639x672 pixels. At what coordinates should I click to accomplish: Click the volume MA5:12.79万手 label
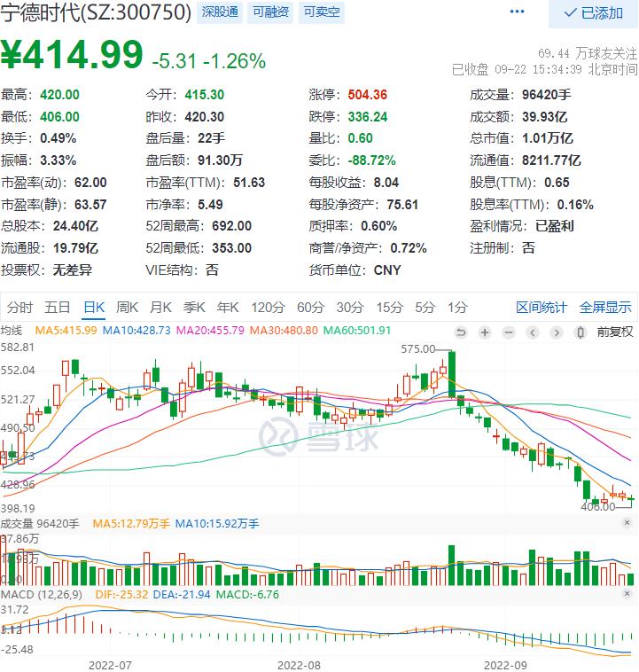coord(131,524)
